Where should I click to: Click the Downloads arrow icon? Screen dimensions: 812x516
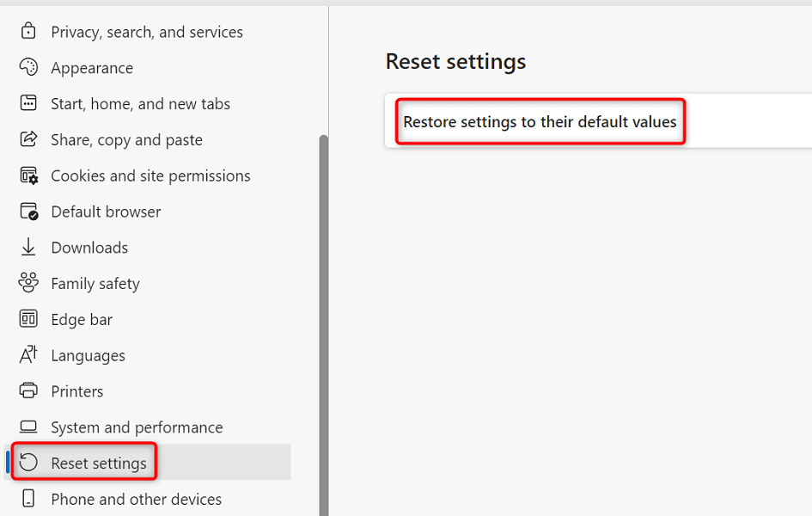click(x=29, y=247)
